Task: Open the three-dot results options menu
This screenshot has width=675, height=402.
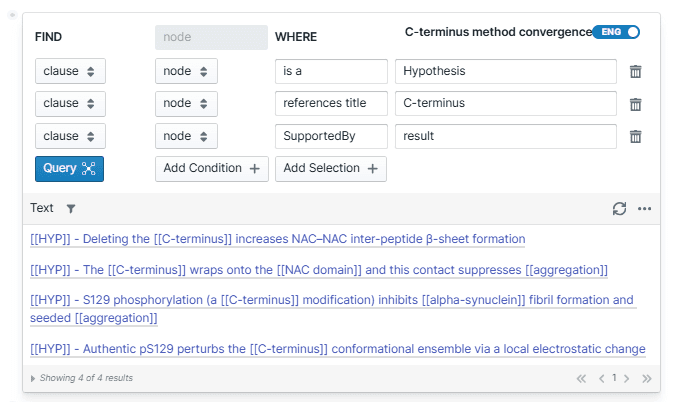Action: pyautogui.click(x=644, y=209)
